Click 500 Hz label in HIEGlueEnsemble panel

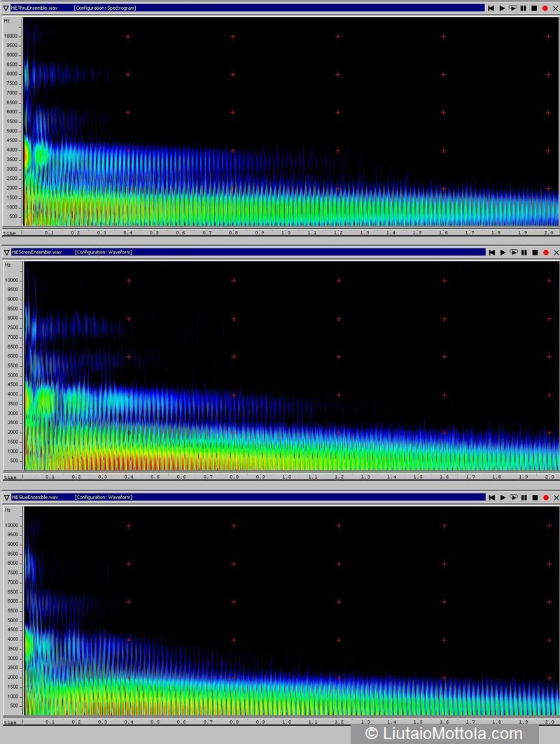[14, 706]
